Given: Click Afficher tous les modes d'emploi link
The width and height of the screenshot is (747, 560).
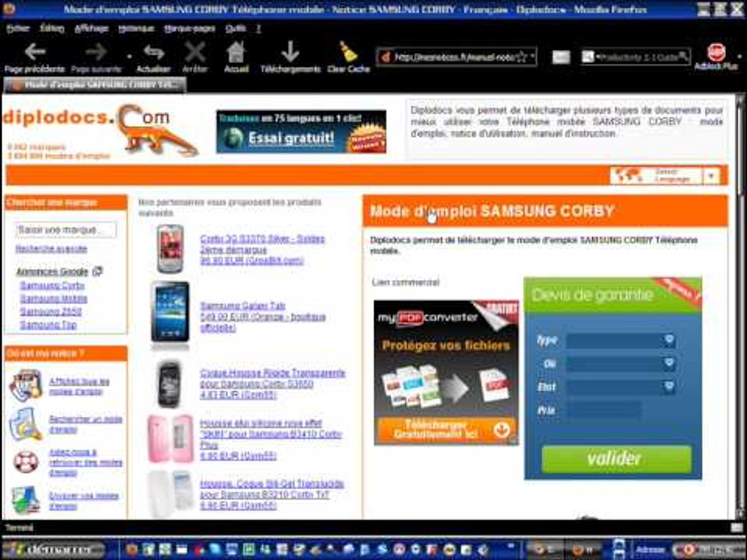Looking at the screenshot, I should (x=79, y=387).
